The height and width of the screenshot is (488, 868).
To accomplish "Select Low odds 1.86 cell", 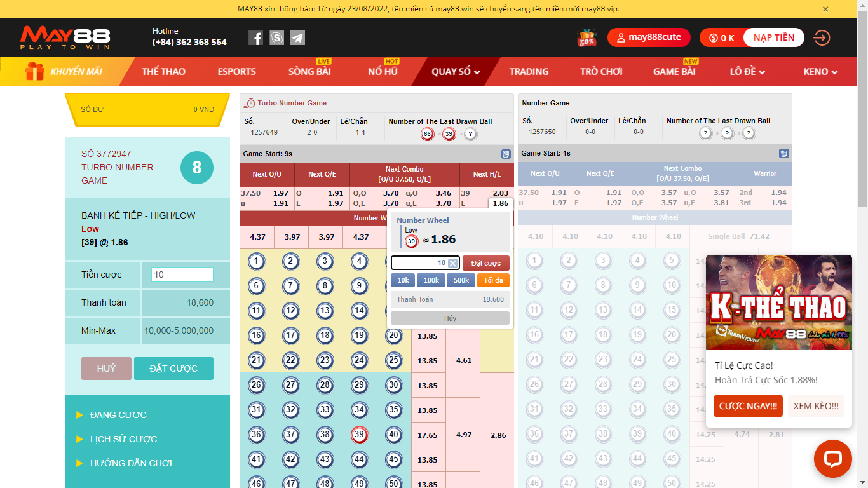I will [x=501, y=203].
